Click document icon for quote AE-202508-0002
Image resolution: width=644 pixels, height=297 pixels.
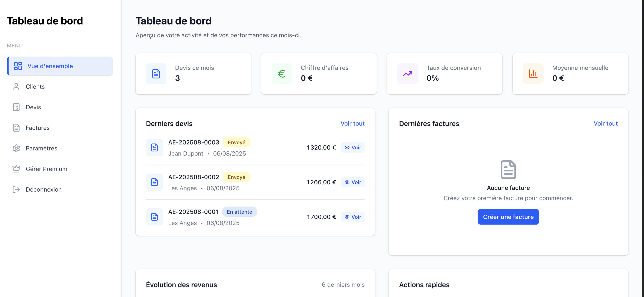154,182
